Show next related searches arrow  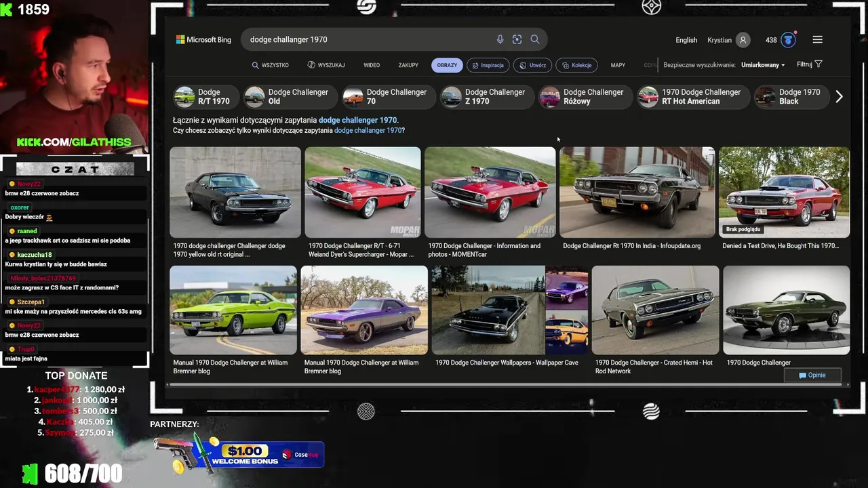(839, 97)
